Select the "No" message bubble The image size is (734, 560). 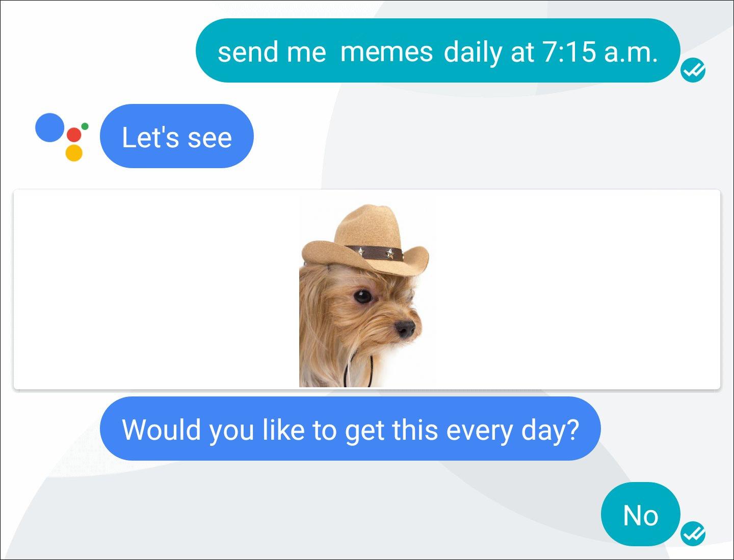[641, 514]
